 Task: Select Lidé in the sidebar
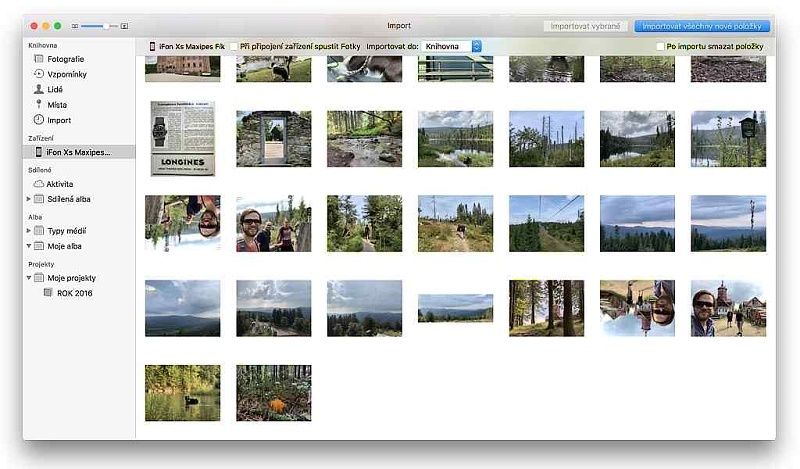click(x=55, y=89)
